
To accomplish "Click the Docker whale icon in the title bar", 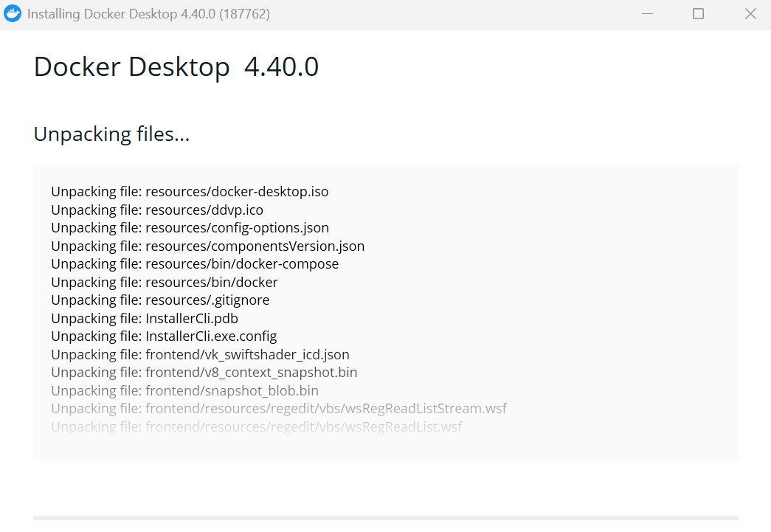I will pyautogui.click(x=13, y=14).
